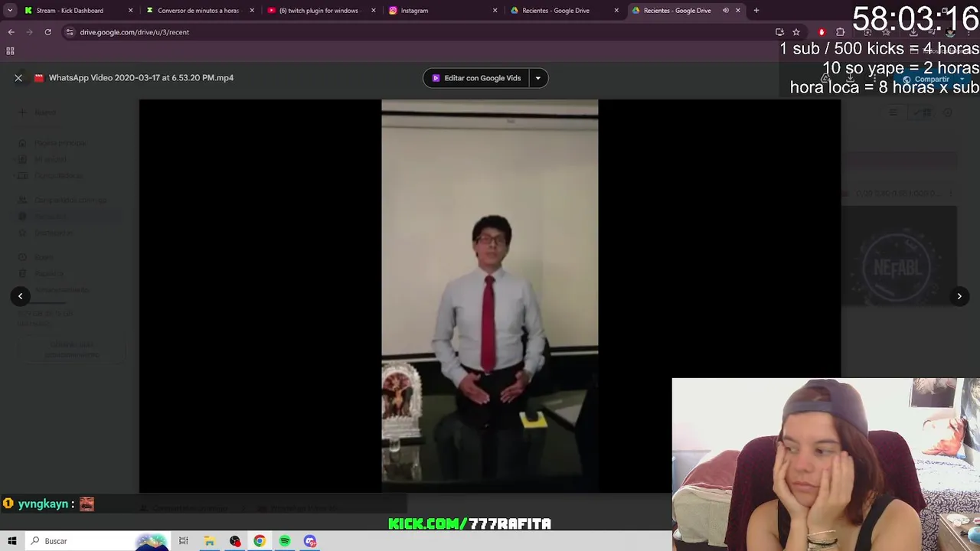Reload the Google Drive page
The image size is (980, 551).
pos(47,32)
